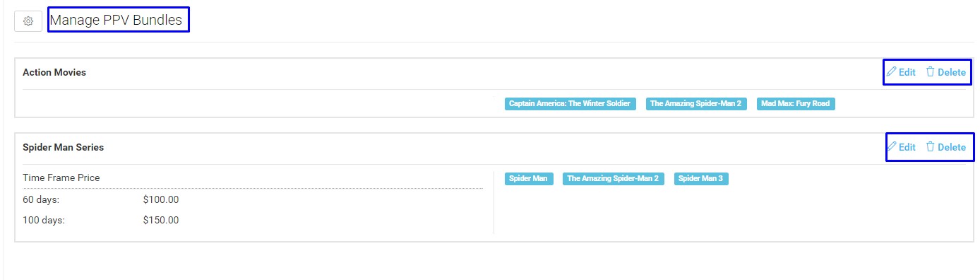The height and width of the screenshot is (280, 980).
Task: Select The Amazing Spider-Man 2 tag in Action Movies
Action: [696, 104]
